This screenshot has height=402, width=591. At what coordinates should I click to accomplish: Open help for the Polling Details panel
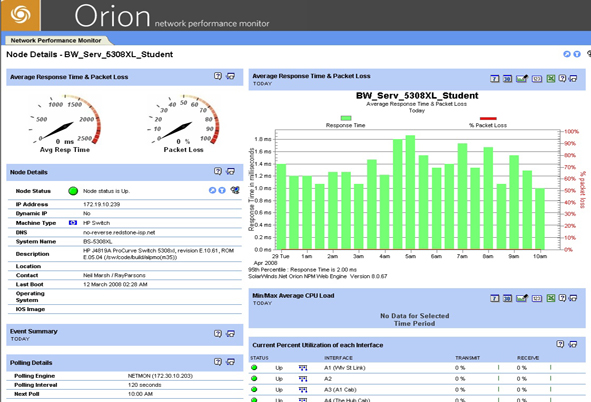click(218, 362)
